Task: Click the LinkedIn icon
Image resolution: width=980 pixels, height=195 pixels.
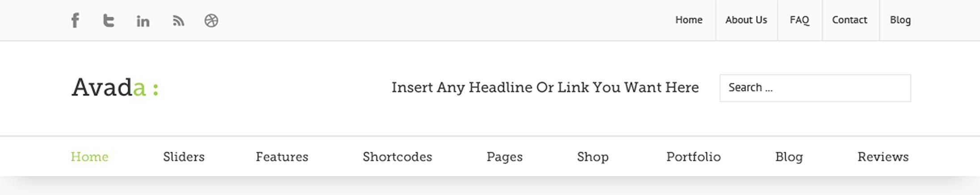Action: (x=143, y=21)
